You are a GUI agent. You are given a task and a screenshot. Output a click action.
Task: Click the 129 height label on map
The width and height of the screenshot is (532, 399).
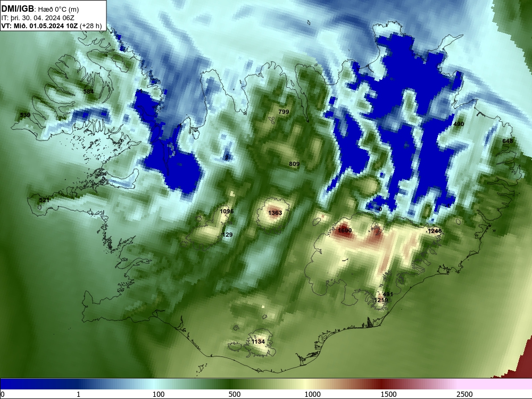[x=227, y=235]
